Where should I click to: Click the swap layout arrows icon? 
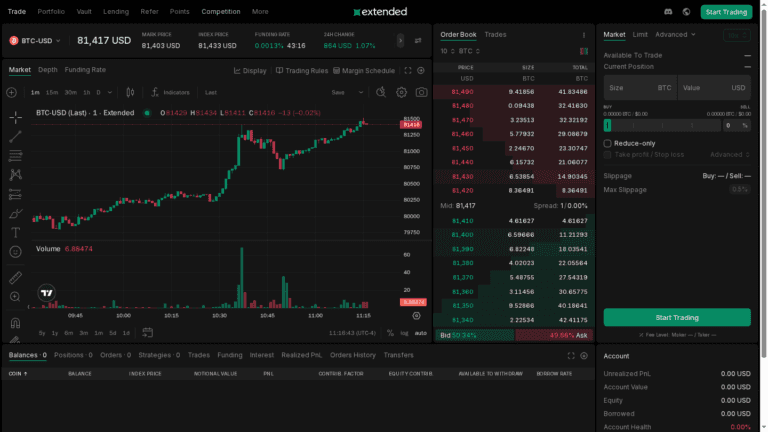pos(418,41)
